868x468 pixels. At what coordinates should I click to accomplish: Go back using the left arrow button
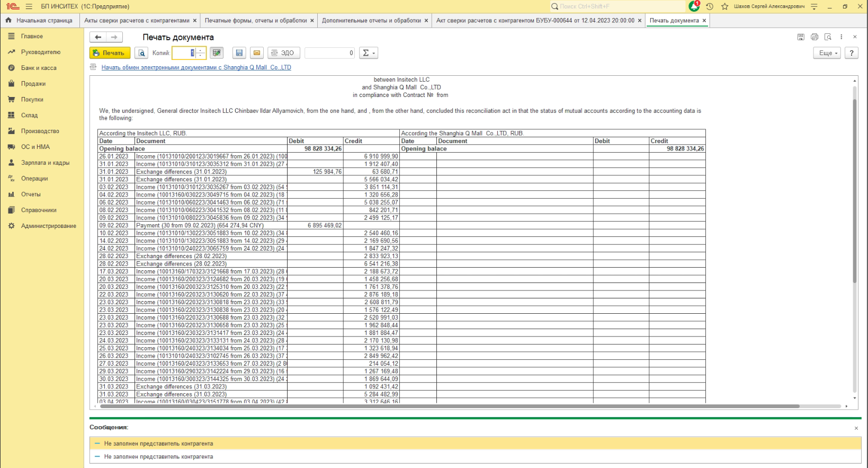point(99,37)
